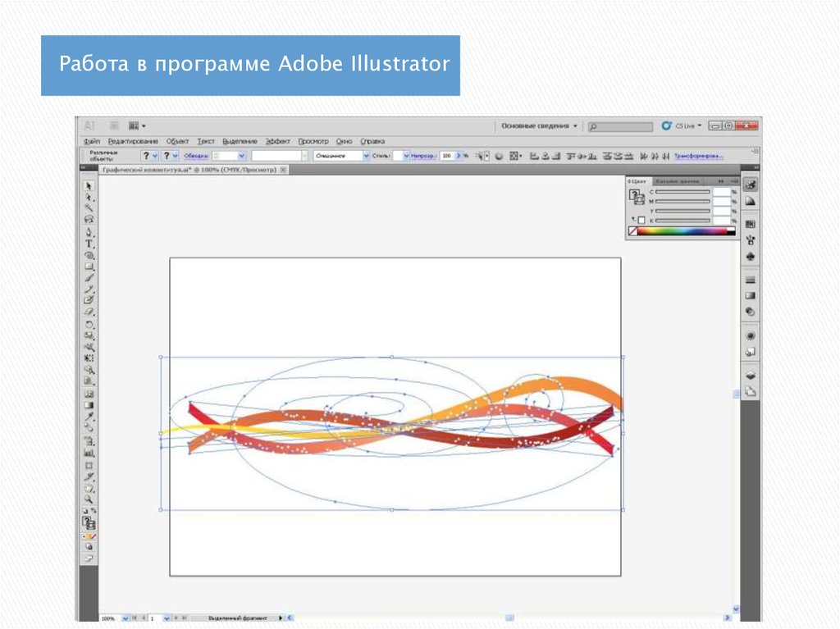The height and width of the screenshot is (629, 840).
Task: Open the Swatches panel icon in dock
Action: click(x=750, y=223)
